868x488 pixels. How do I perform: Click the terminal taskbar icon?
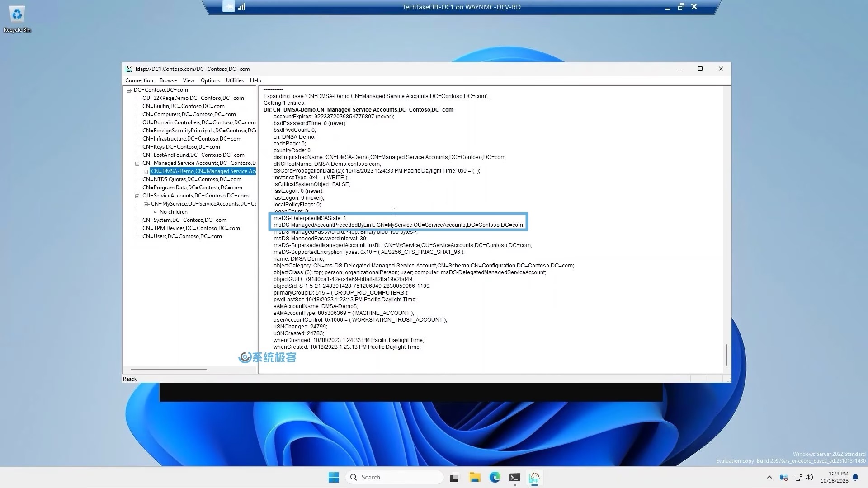(x=515, y=477)
